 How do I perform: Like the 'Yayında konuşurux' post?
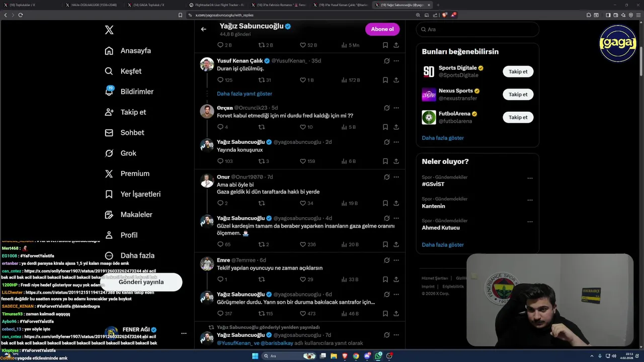pos(303,161)
